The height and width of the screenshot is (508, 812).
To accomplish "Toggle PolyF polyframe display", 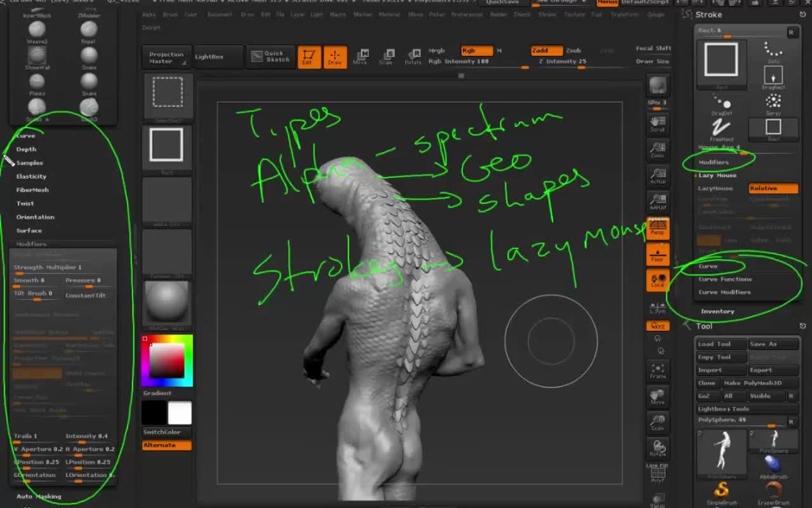I will tap(658, 474).
